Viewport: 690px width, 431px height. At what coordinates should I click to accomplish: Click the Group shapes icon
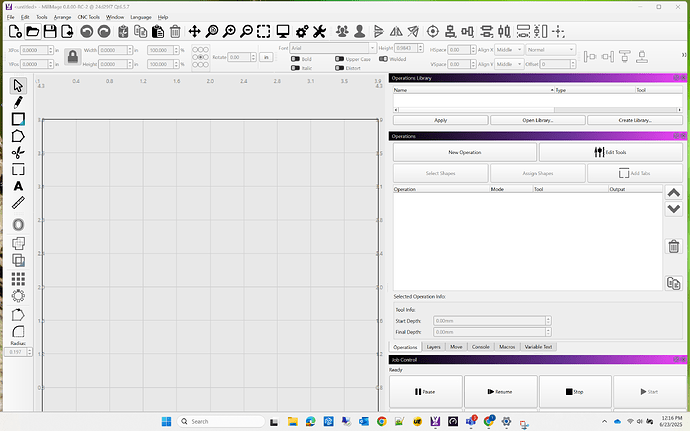(342, 31)
